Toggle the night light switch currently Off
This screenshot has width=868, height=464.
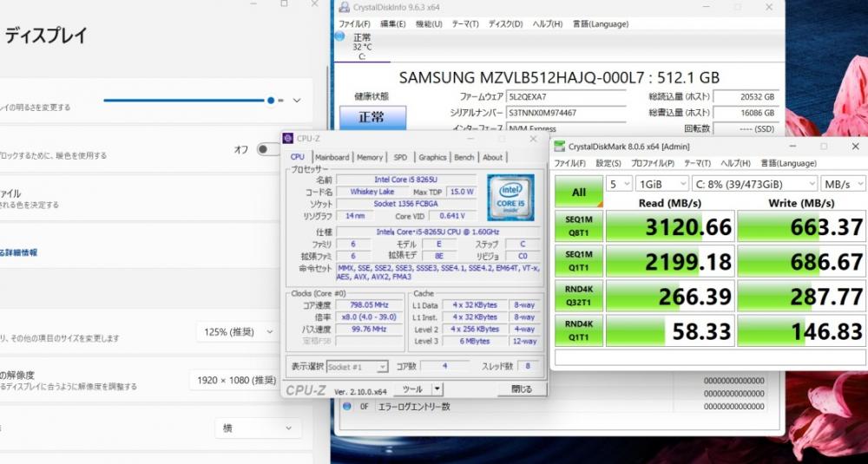pos(268,149)
